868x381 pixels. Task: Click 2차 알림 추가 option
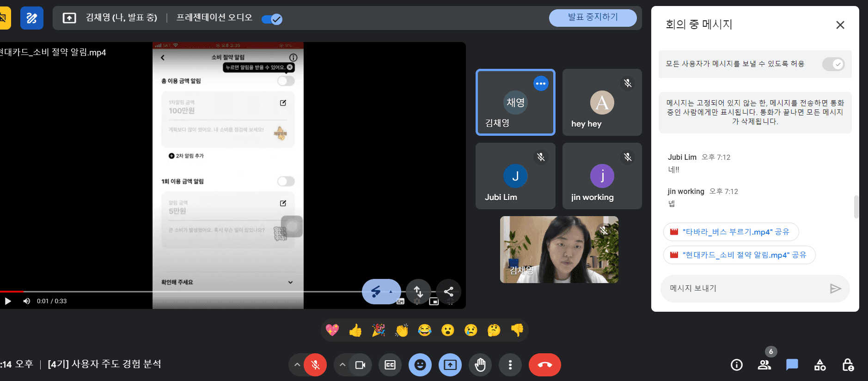point(186,156)
